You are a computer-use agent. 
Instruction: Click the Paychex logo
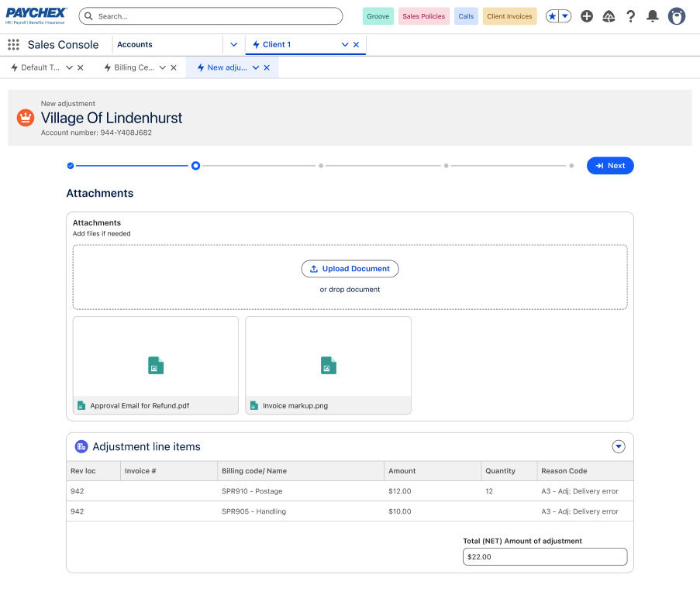click(36, 15)
